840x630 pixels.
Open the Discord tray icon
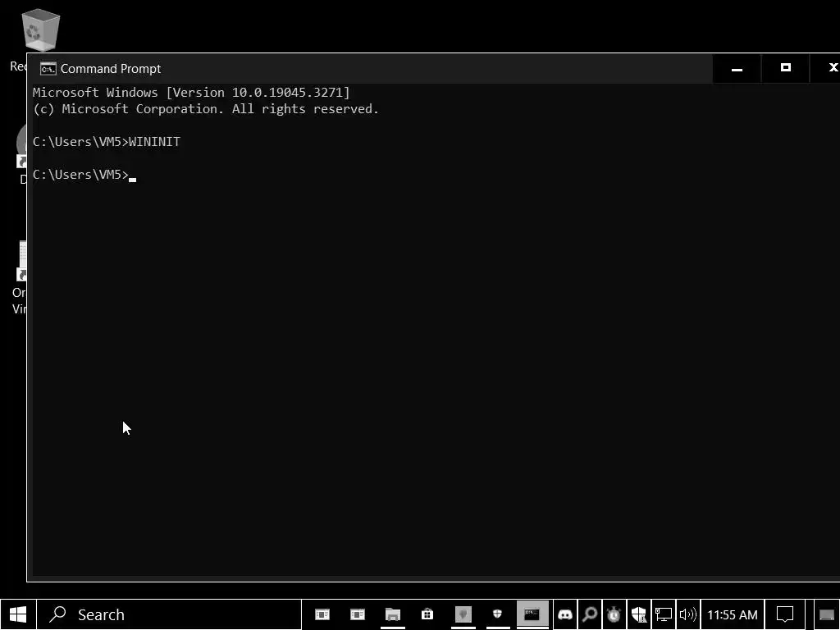564,614
